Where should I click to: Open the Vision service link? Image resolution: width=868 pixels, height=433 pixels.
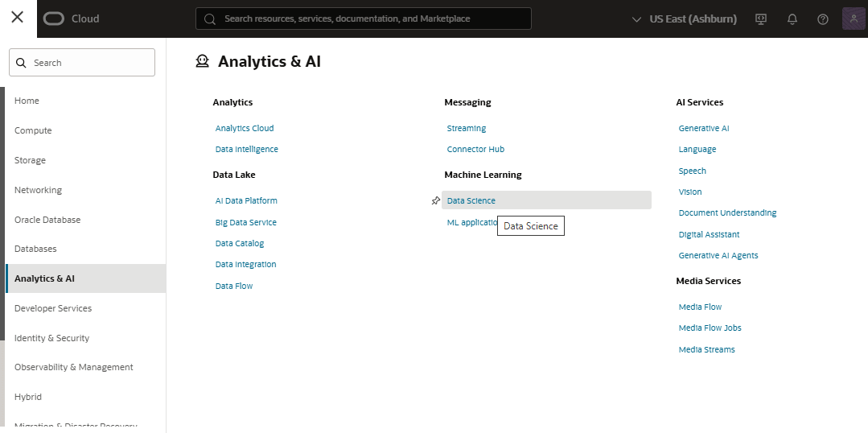[689, 192]
